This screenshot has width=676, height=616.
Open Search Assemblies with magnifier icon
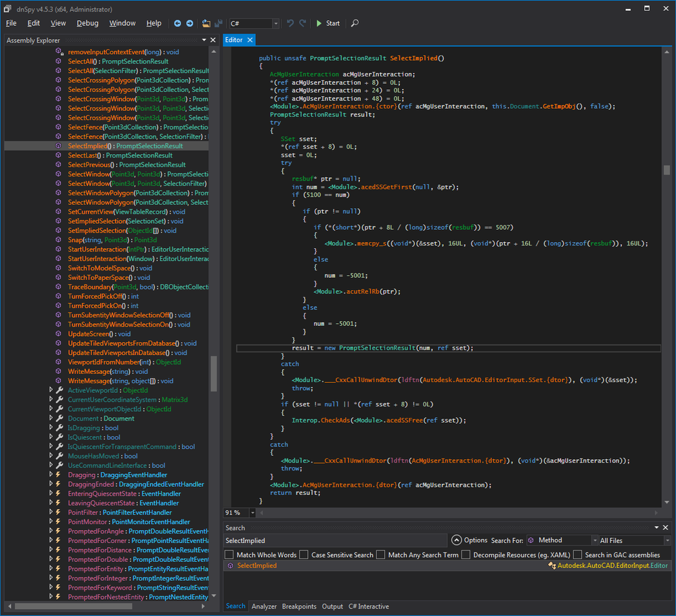(x=355, y=23)
